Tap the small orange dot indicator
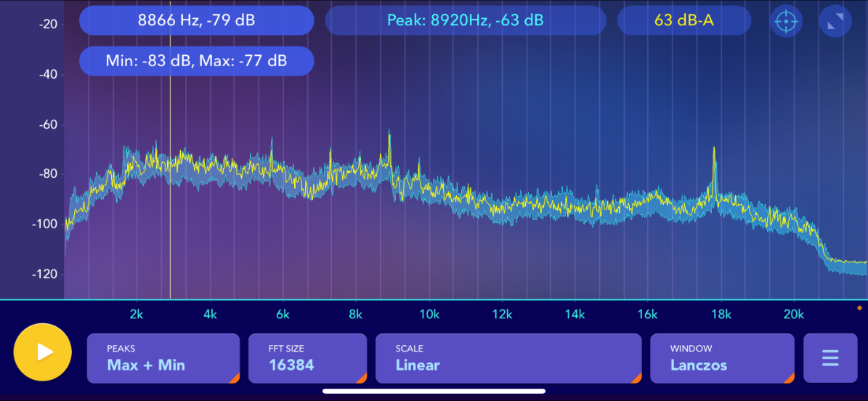The width and height of the screenshot is (868, 401). (x=859, y=307)
